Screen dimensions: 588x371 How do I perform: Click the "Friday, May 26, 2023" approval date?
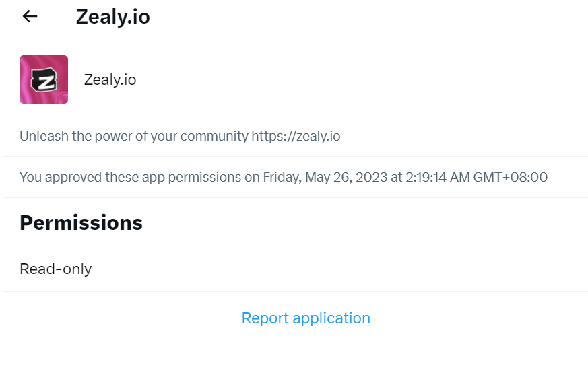pyautogui.click(x=325, y=178)
